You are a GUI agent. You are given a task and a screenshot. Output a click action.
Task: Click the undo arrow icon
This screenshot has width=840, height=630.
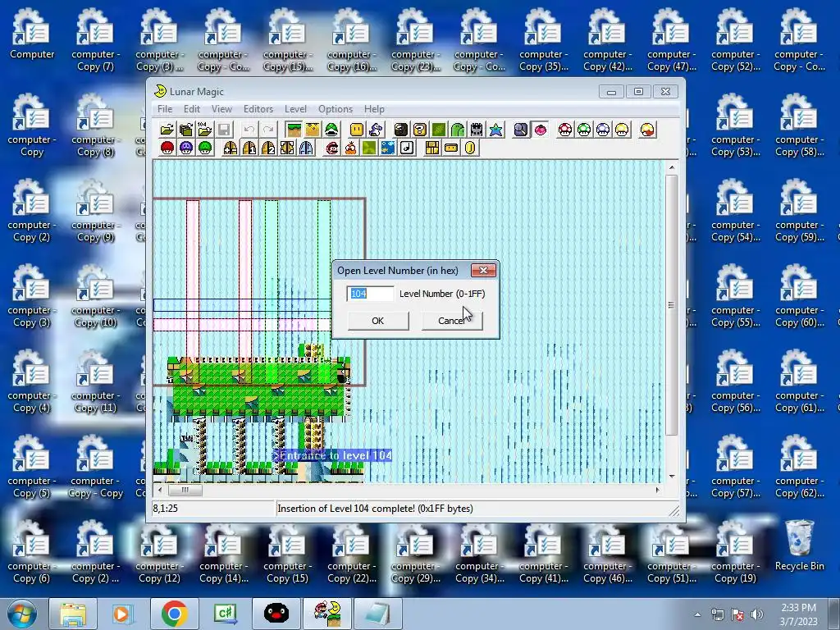[x=249, y=130]
